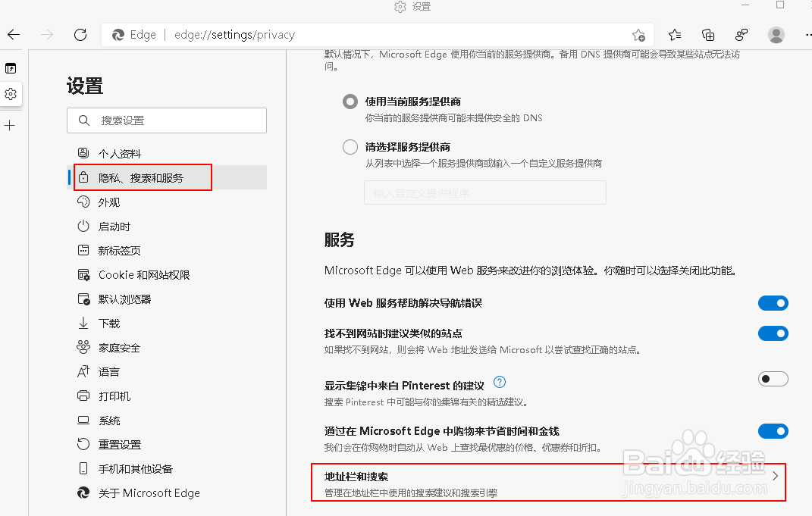Open the Collections icon in toolbar
Image resolution: width=812 pixels, height=516 pixels.
pos(708,35)
